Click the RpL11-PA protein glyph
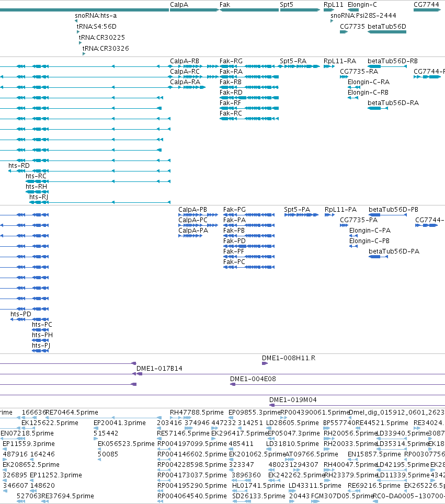Viewport: 445px width, 504px height. click(329, 215)
